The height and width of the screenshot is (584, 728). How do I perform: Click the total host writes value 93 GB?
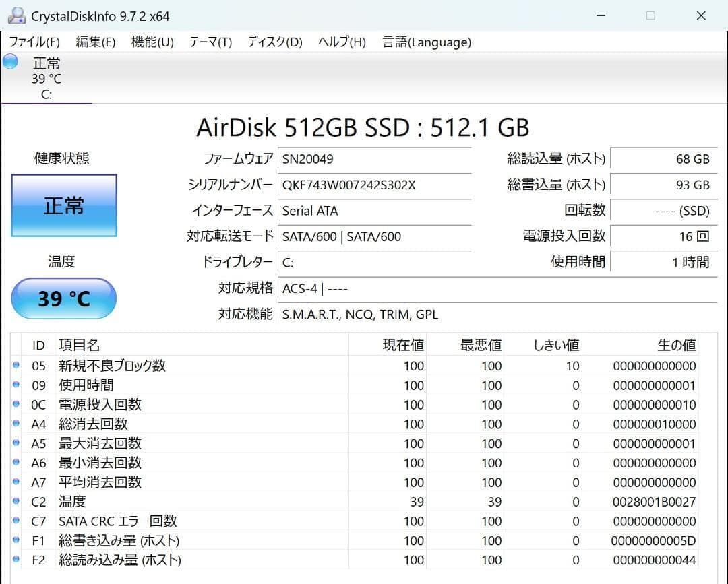click(x=664, y=185)
